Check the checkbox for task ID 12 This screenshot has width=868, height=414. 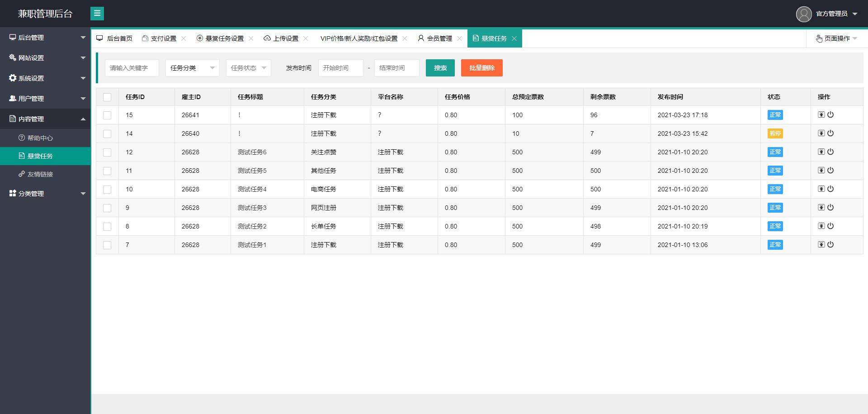click(x=107, y=152)
